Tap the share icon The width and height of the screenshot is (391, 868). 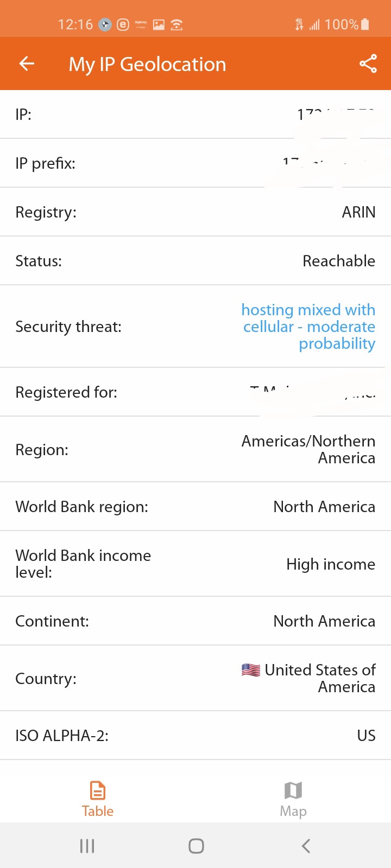click(x=368, y=64)
